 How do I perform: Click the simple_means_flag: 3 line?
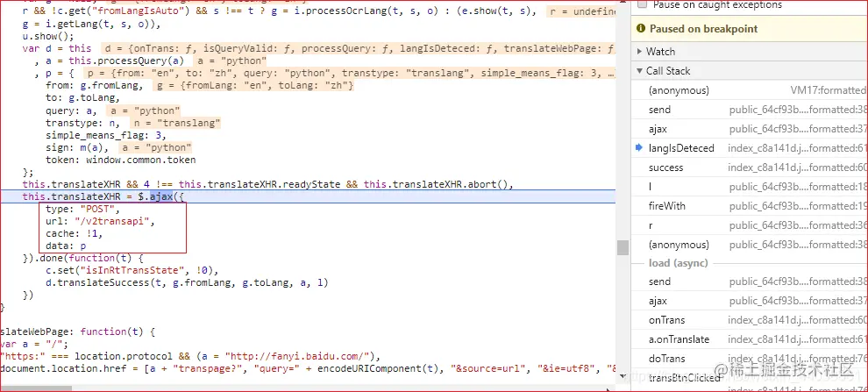point(106,135)
